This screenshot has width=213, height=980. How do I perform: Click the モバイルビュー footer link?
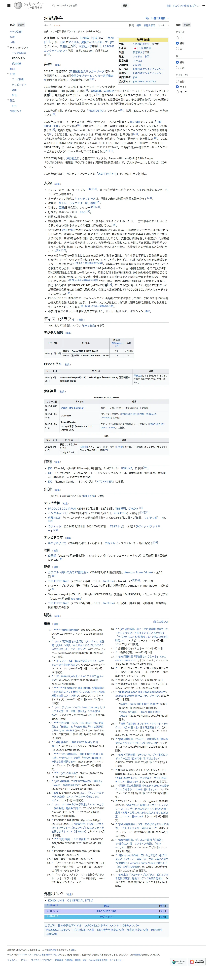point(116,960)
